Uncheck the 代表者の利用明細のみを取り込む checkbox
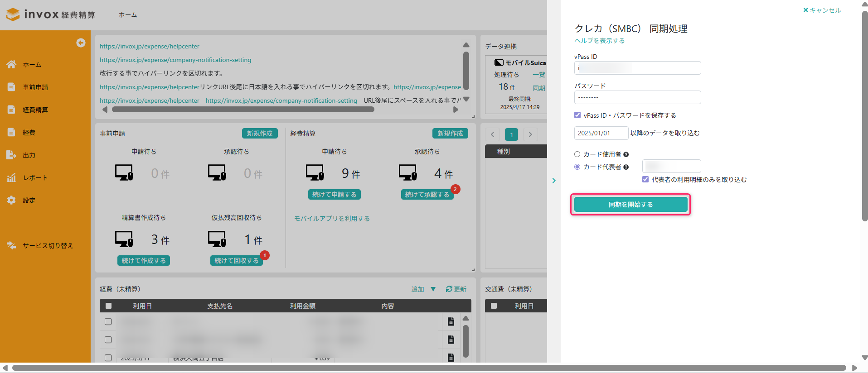Image resolution: width=868 pixels, height=373 pixels. click(x=645, y=179)
